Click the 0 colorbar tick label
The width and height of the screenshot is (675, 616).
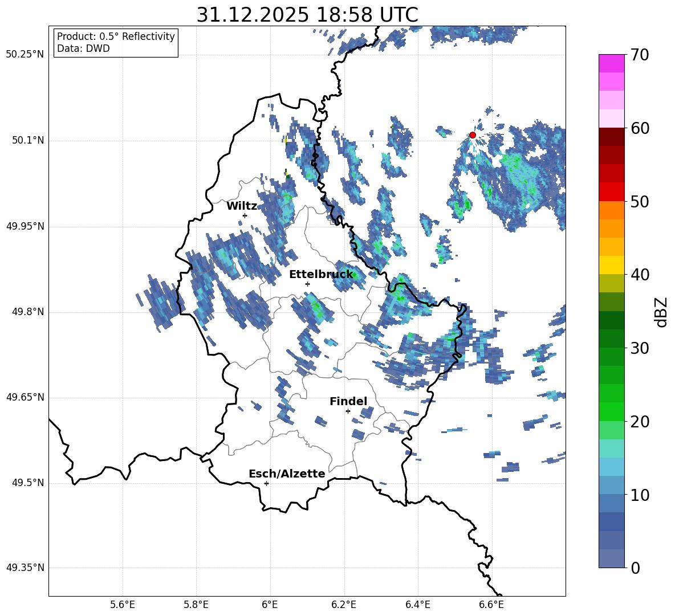pos(635,568)
